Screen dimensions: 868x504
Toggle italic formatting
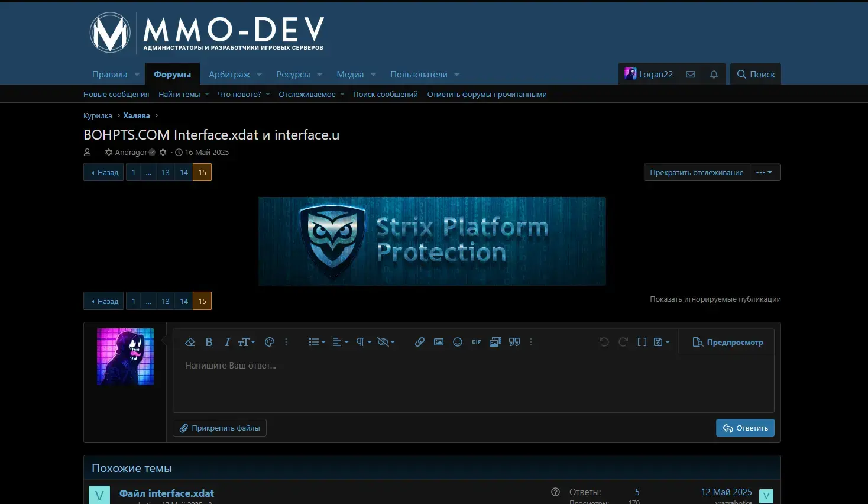(227, 342)
